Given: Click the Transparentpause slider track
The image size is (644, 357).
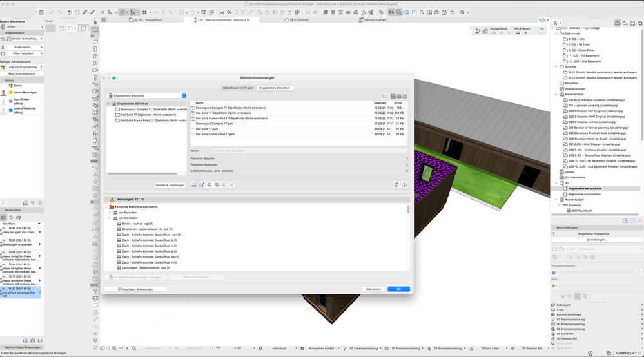Looking at the screenshot, I should pos(598,273).
